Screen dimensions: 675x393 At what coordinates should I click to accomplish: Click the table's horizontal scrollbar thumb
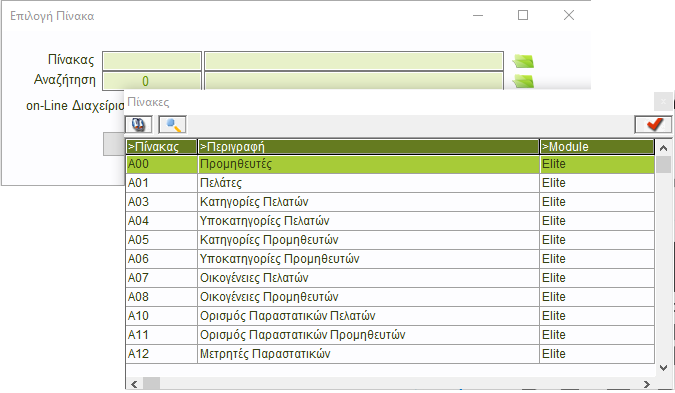[151, 384]
